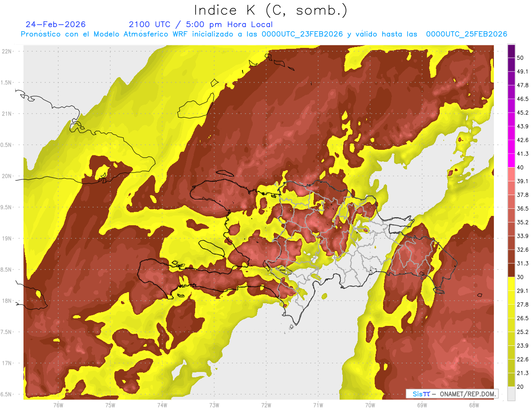Click the "27.8" colorbar value
Image resolution: width=532 pixels, height=411 pixels.
(x=523, y=305)
